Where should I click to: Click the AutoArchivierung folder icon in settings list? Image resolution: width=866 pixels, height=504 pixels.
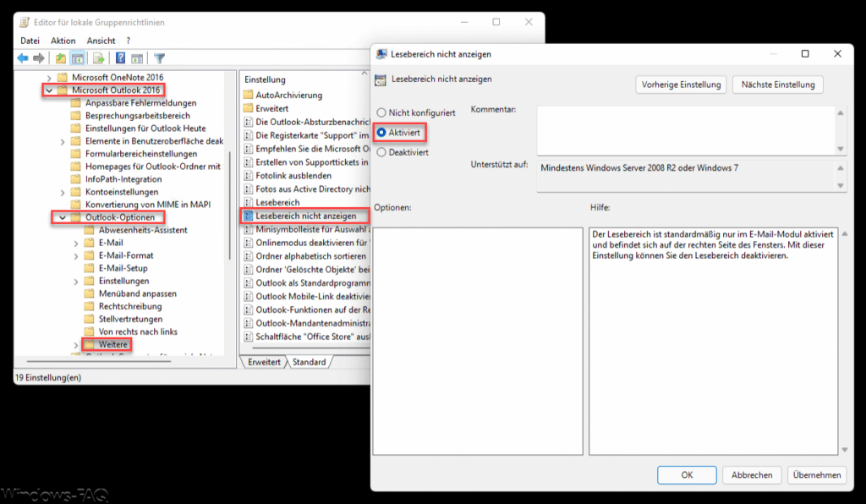pos(248,95)
